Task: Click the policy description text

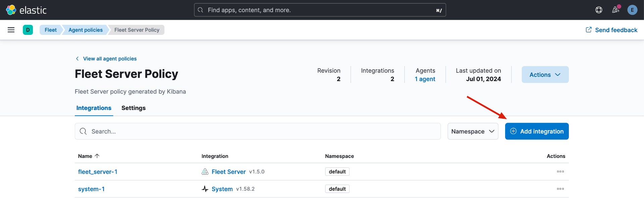Action: (130, 92)
